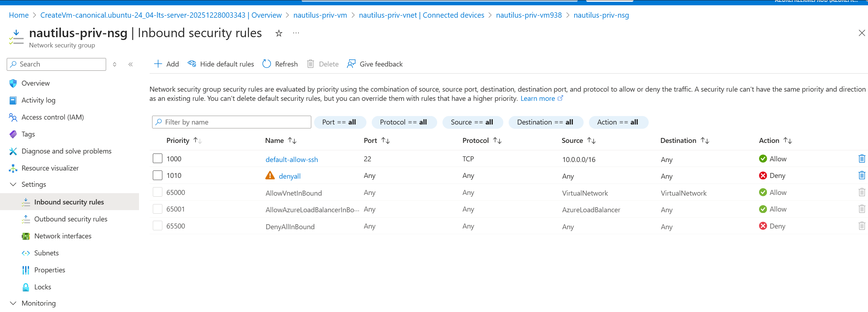Collapse the sidebar with double chevron icon
This screenshot has height=312, width=868.
point(131,64)
